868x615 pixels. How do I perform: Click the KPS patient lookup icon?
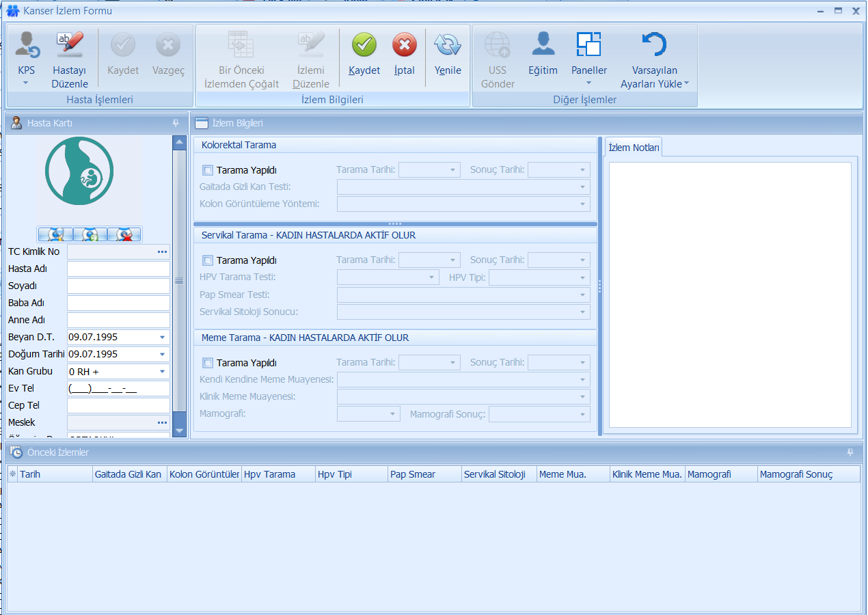(28, 45)
